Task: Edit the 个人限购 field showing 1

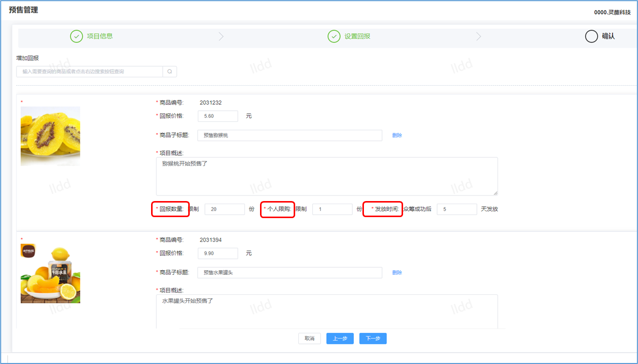Action: tap(332, 209)
